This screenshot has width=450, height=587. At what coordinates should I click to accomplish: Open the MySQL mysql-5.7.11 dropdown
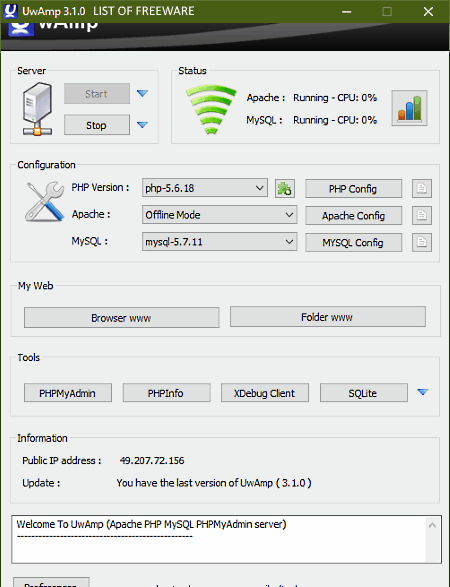coord(219,241)
